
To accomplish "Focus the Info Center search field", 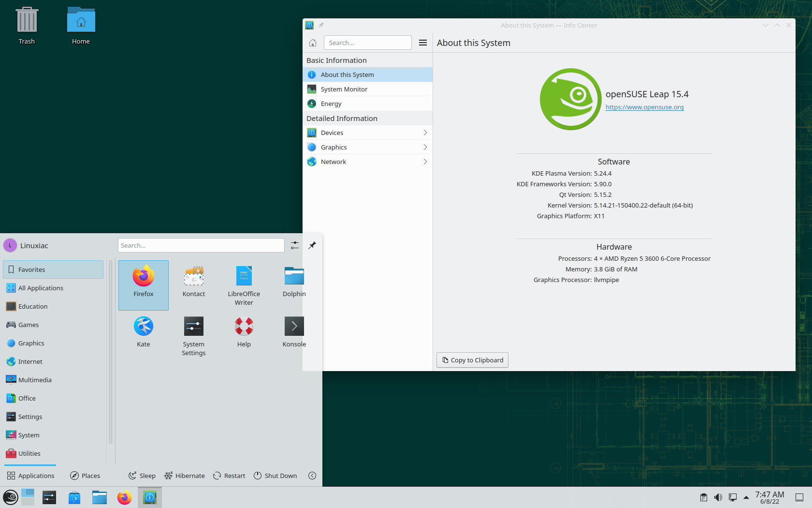I will point(368,43).
